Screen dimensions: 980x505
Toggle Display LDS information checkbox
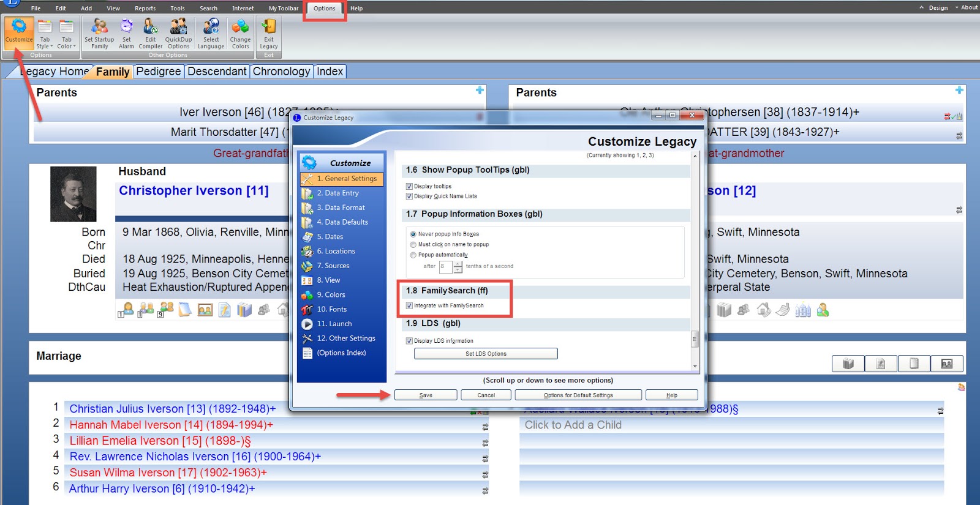click(x=409, y=341)
